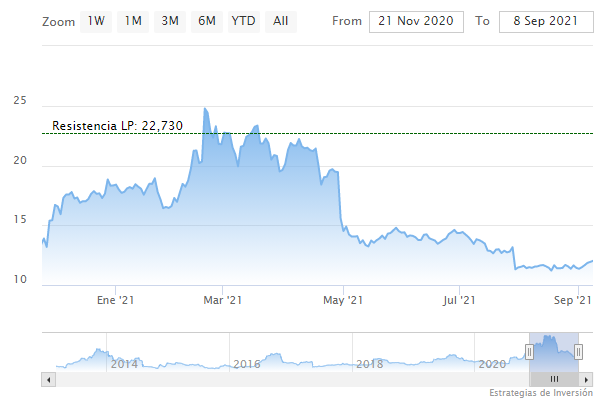The image size is (602, 406).
Task: Click the 2016 area in navigator
Action: pyautogui.click(x=246, y=363)
